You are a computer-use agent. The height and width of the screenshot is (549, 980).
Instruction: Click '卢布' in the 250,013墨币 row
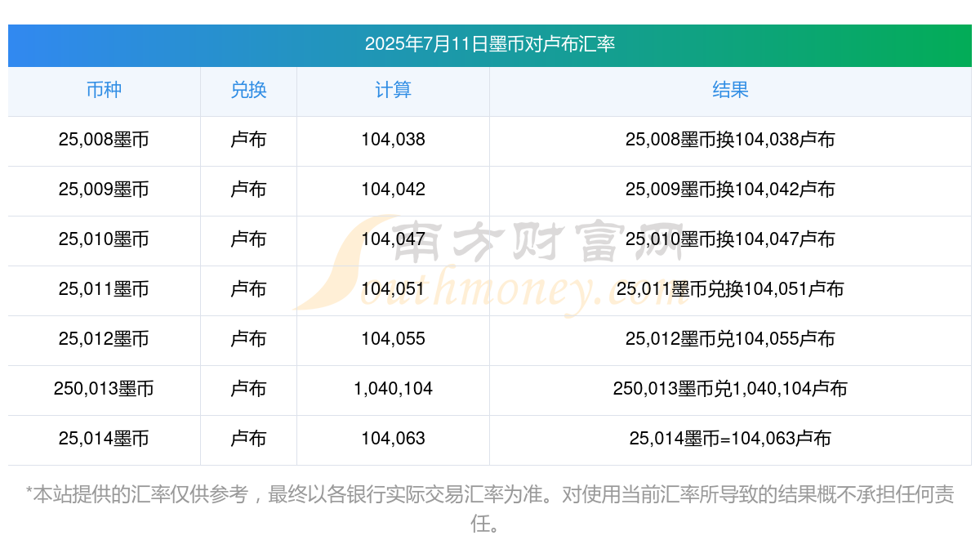pyautogui.click(x=248, y=389)
